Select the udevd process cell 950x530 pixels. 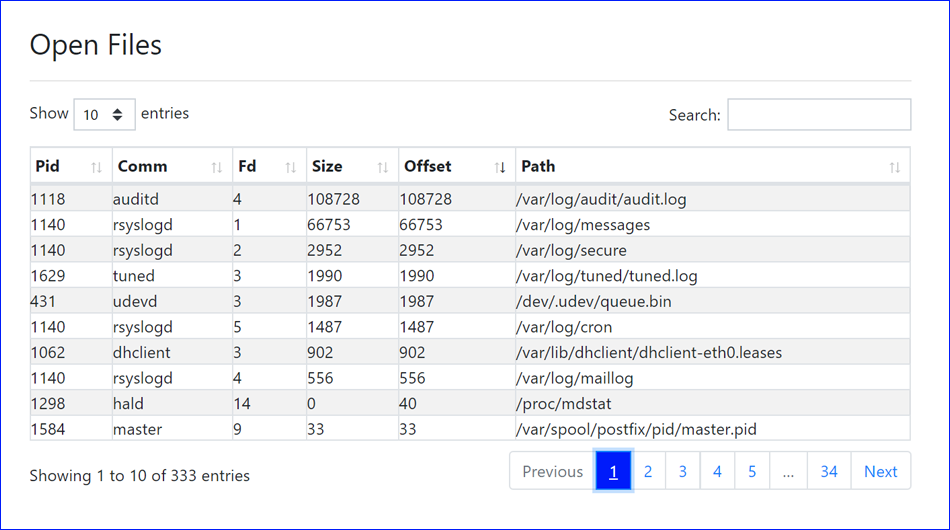(172, 301)
